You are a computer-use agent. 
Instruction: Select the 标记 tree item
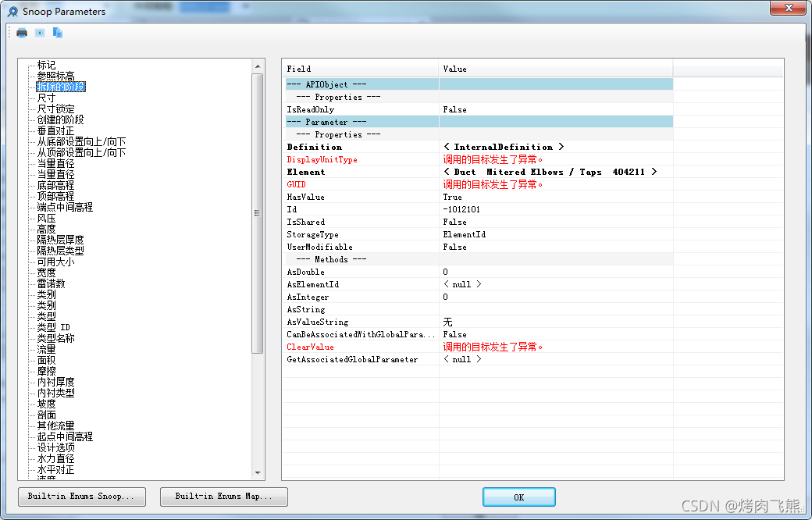pyautogui.click(x=46, y=65)
